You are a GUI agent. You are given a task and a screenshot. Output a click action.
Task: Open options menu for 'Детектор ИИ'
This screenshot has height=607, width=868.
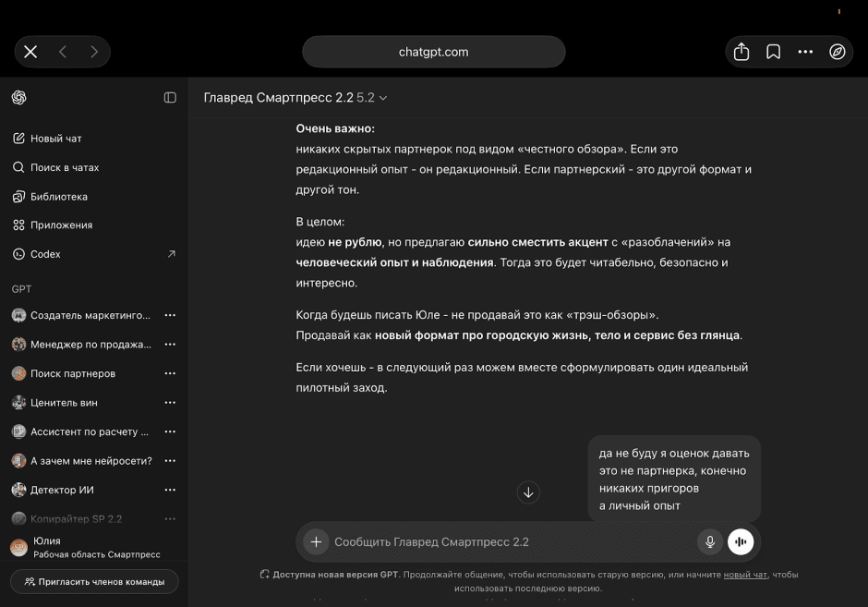[x=170, y=490]
